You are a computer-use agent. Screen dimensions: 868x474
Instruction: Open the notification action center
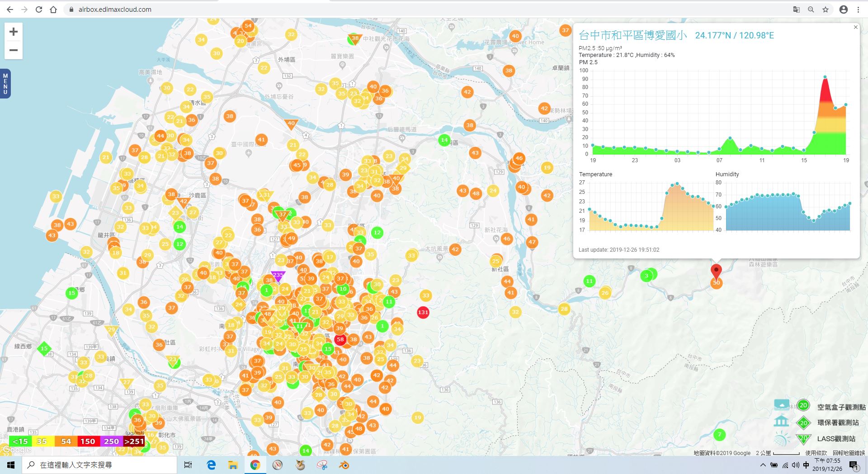(854, 465)
